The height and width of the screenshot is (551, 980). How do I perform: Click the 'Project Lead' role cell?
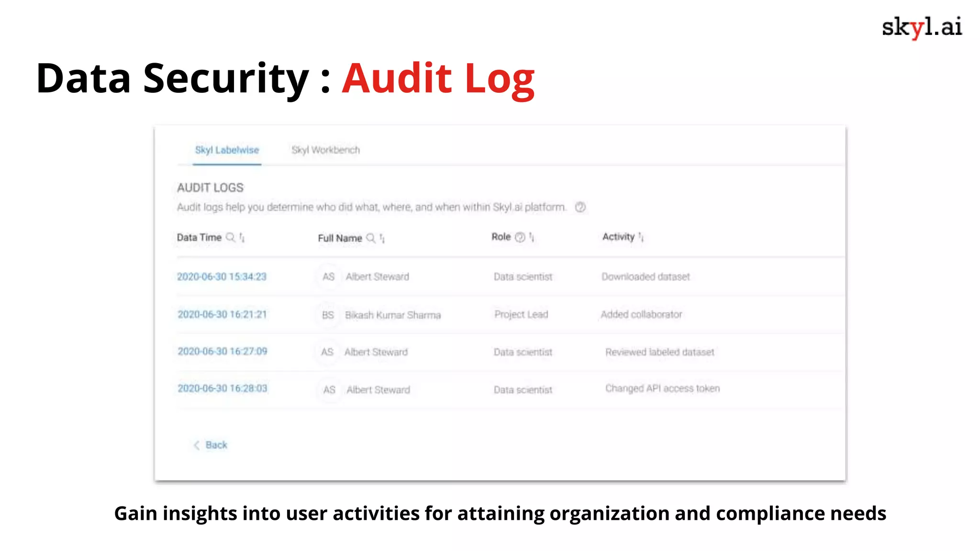[x=521, y=314]
